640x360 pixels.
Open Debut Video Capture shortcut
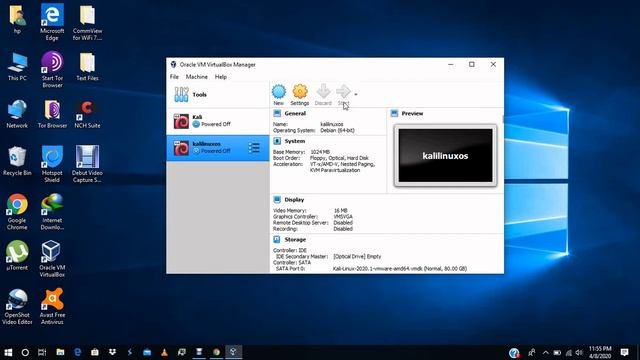click(x=87, y=164)
